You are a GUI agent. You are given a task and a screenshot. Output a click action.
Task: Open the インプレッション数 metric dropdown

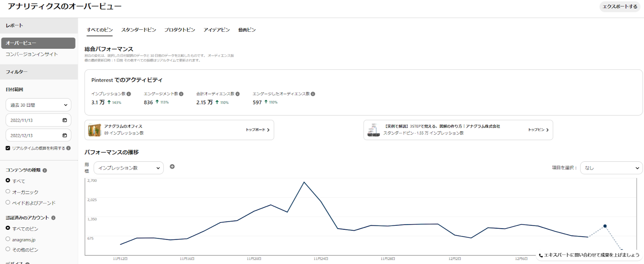[128, 168]
